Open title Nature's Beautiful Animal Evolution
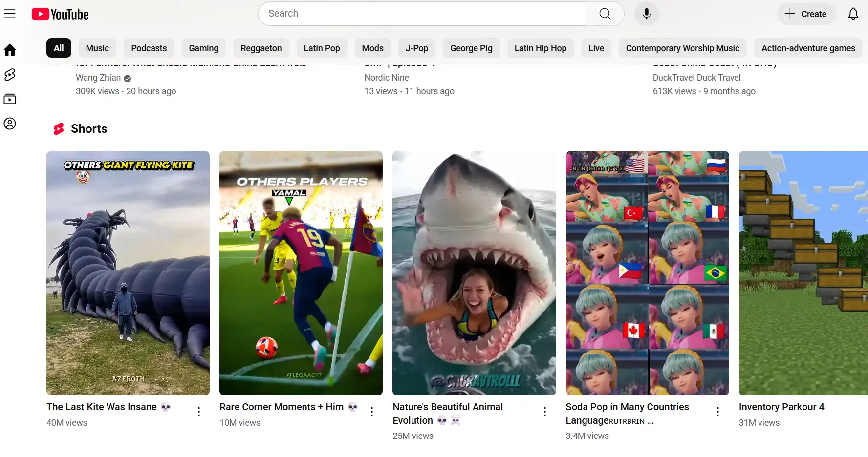 point(448,414)
